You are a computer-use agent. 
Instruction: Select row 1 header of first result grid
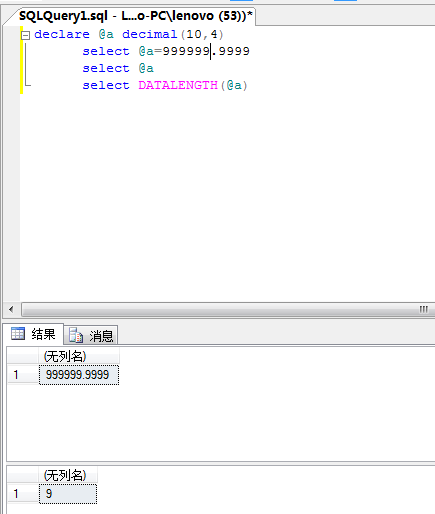[x=23, y=375]
